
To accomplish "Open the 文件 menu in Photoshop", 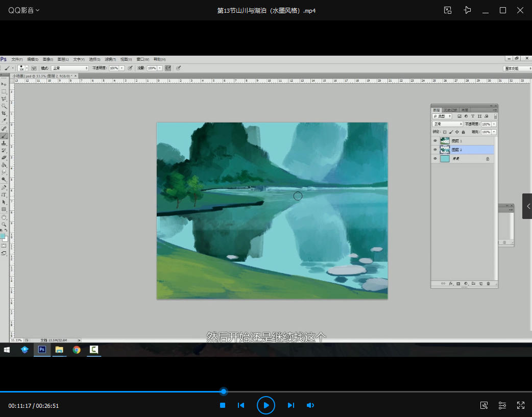I will click(x=17, y=59).
